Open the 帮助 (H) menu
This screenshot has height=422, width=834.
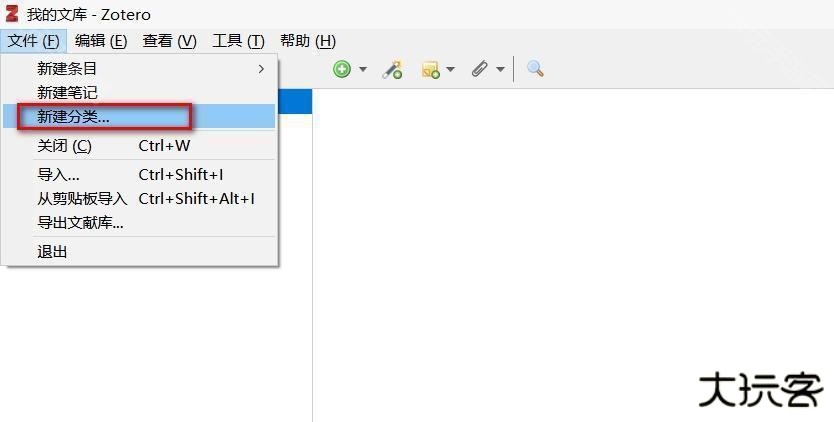click(308, 41)
